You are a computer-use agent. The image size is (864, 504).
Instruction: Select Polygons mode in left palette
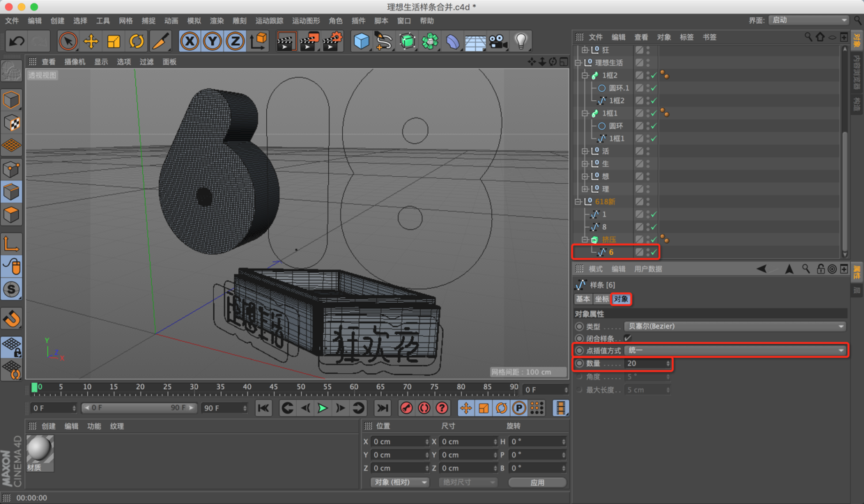click(x=11, y=214)
